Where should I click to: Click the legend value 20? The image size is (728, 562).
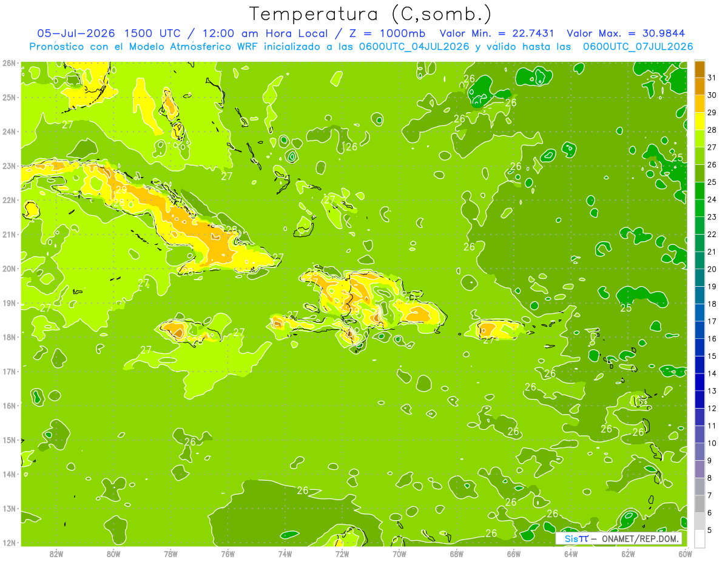(712, 269)
